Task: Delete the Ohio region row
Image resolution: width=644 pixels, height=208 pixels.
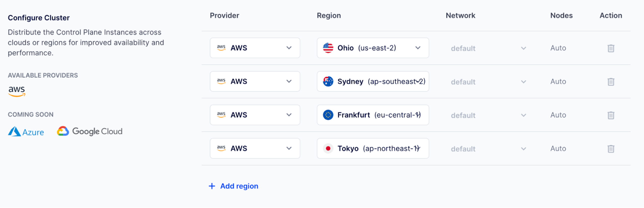Action: pos(611,48)
